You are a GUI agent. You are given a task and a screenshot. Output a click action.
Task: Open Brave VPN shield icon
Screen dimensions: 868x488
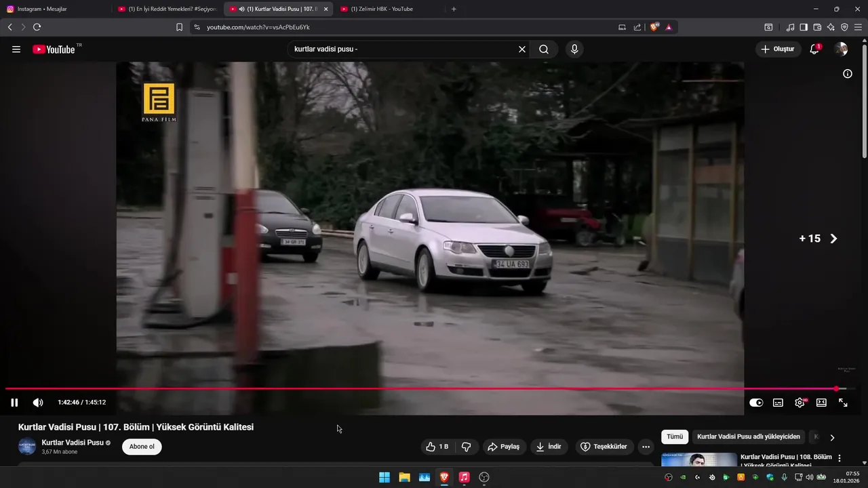(844, 27)
